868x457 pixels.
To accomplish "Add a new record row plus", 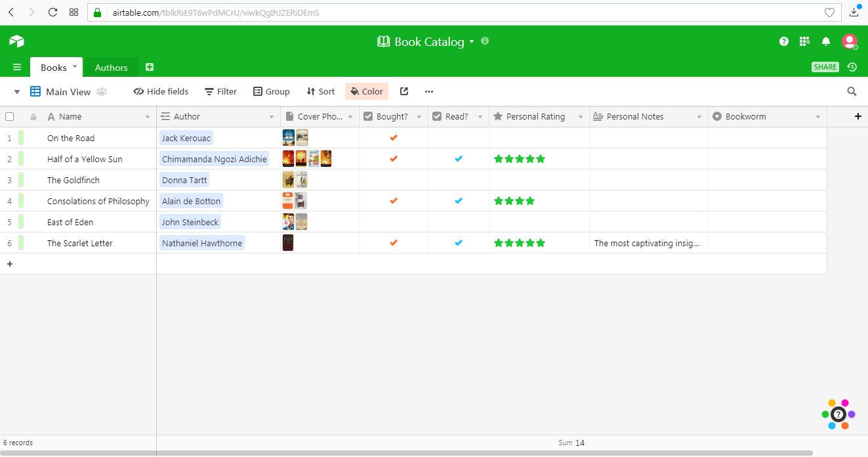I will coord(10,264).
